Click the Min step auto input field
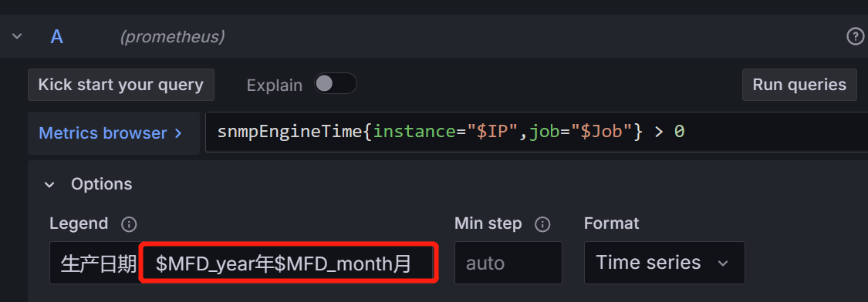This screenshot has height=302, width=868. point(508,263)
